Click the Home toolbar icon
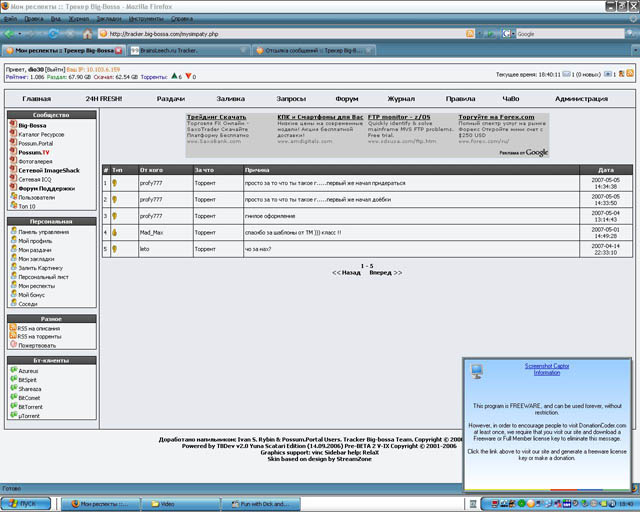This screenshot has width=640, height=512. [87, 34]
